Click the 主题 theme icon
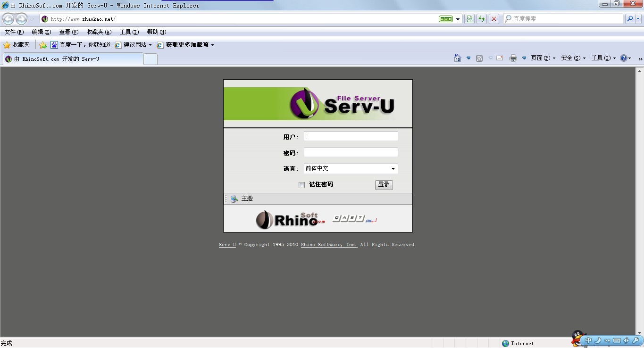 [234, 199]
